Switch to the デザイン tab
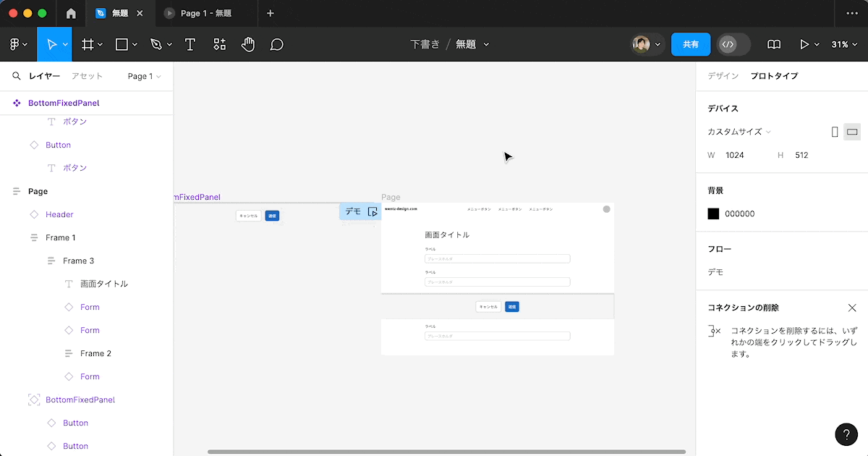The width and height of the screenshot is (868, 456). (x=723, y=76)
